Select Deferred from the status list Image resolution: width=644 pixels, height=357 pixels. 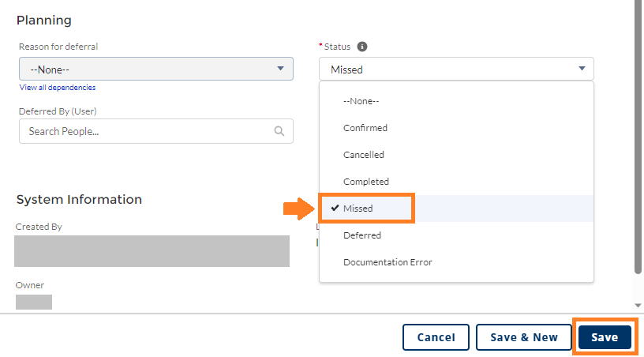coord(362,235)
